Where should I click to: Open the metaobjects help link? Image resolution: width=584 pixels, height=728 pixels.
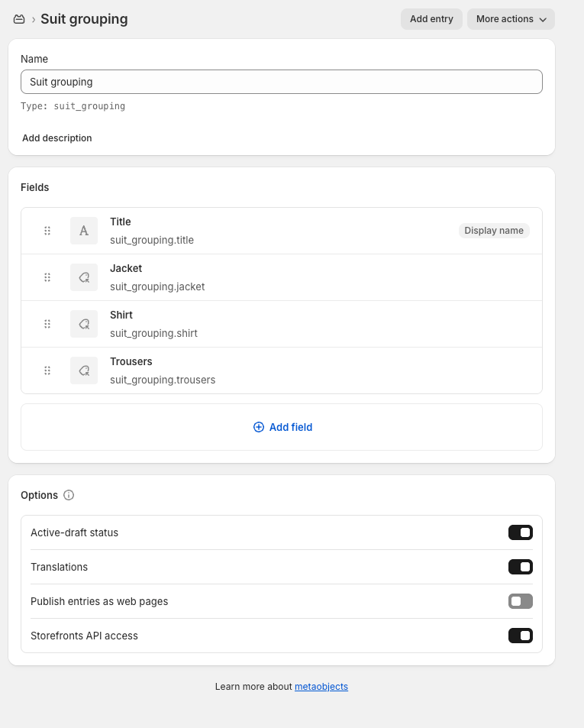321,687
